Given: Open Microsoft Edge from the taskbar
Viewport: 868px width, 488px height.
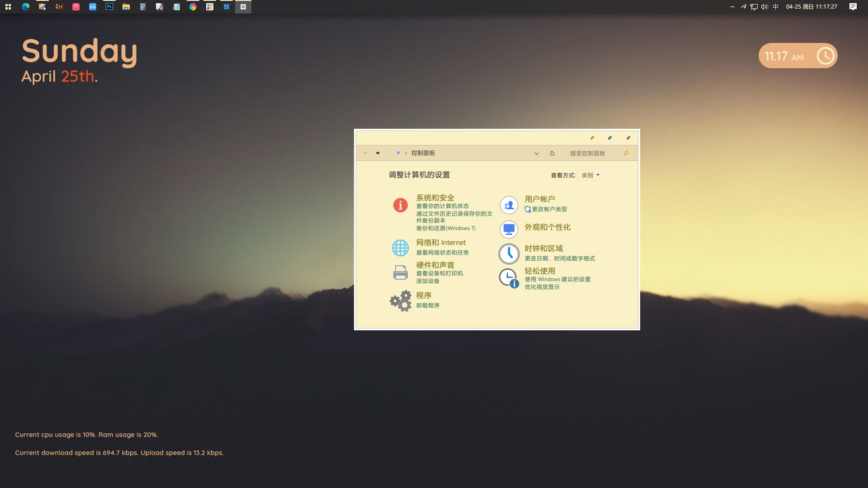Looking at the screenshot, I should [x=26, y=7].
